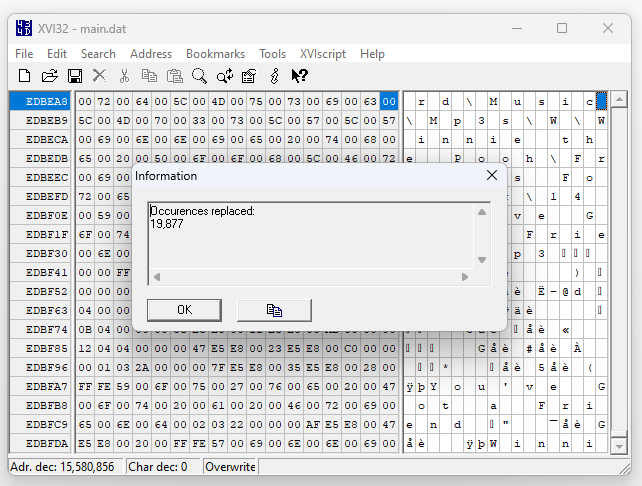Click hex byte AF in row EDBFC9
The image size is (642, 486).
pyautogui.click(x=313, y=425)
